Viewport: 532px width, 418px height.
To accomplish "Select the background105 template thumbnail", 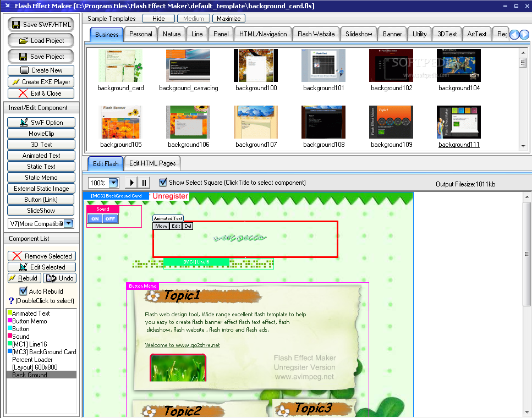I will (120, 122).
